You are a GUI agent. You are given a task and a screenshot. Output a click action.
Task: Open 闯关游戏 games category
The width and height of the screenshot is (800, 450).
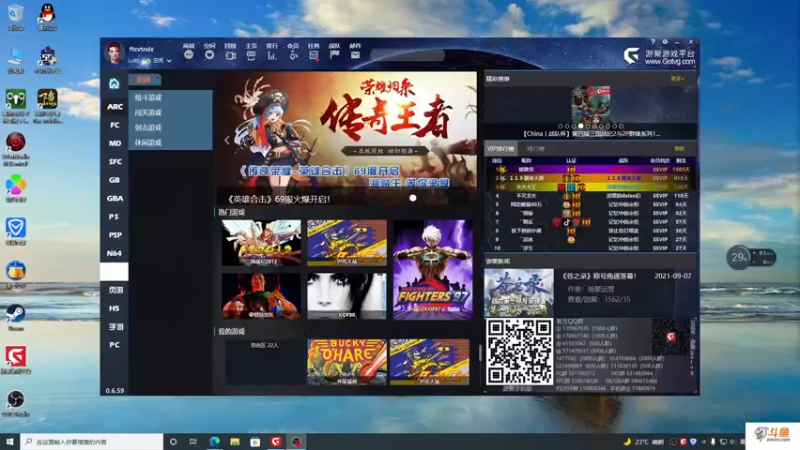point(171,112)
